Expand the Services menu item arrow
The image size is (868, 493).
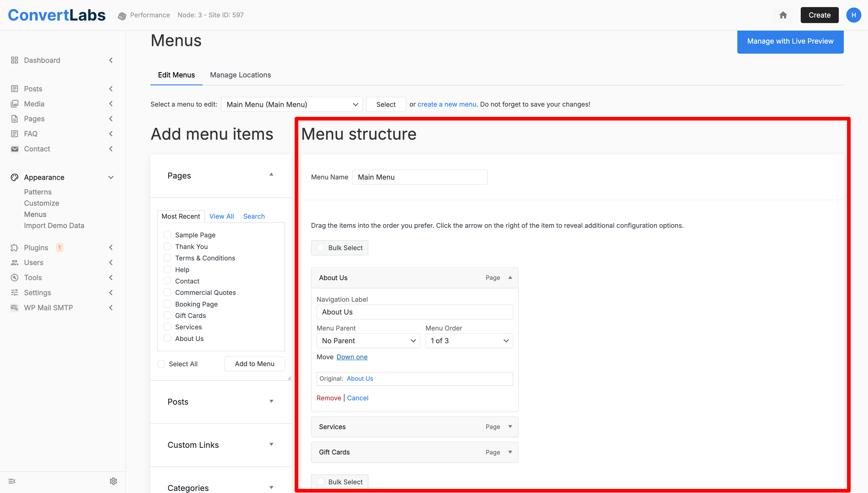tap(510, 427)
